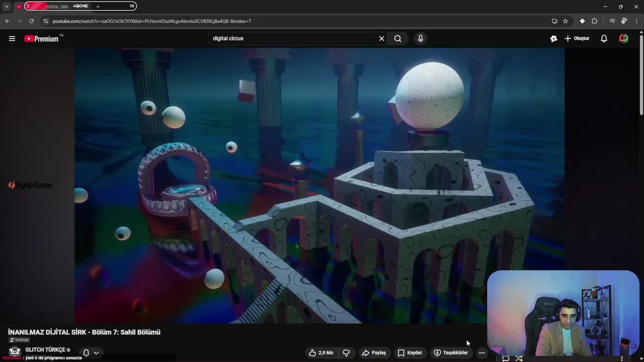View site information icon in address bar
644x362 pixels.
pos(46,21)
